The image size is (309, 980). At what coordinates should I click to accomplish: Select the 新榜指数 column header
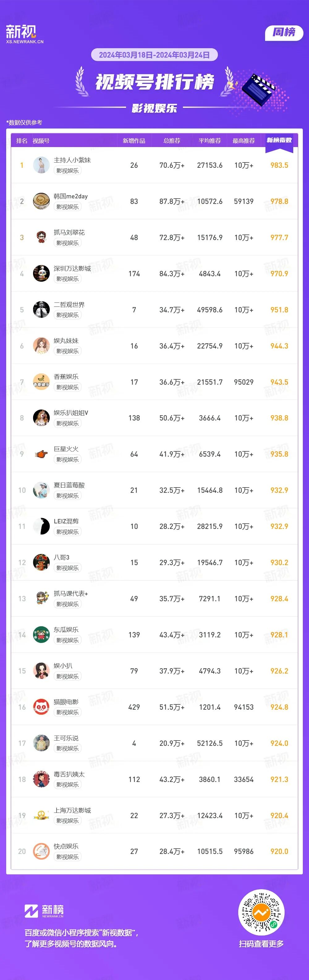279,140
